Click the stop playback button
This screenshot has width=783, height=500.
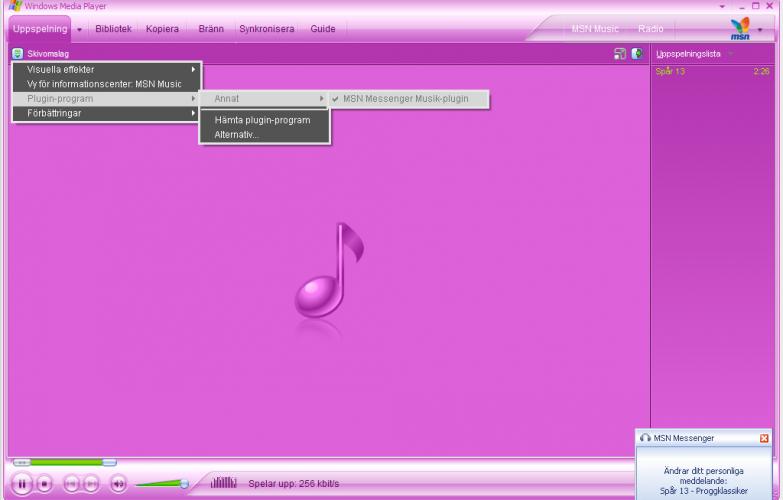pyautogui.click(x=44, y=484)
